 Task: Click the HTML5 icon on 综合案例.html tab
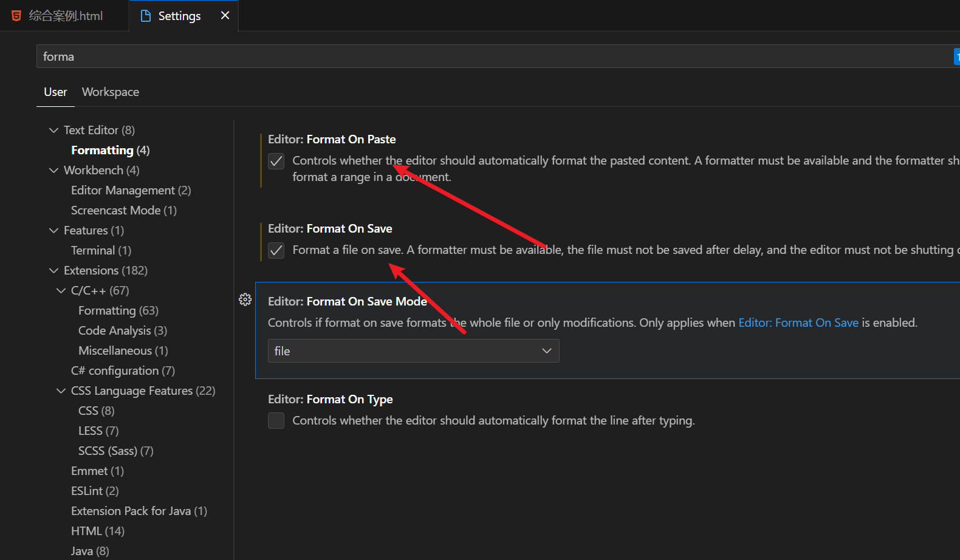(x=16, y=16)
